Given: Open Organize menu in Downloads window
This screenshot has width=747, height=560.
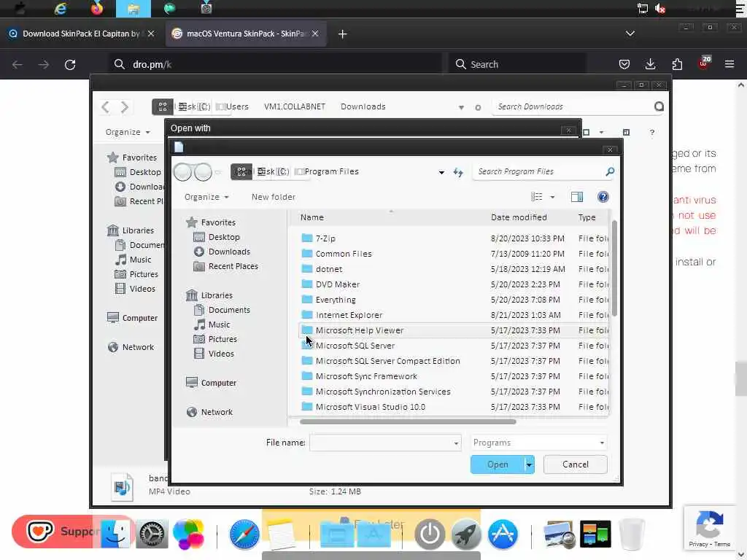Looking at the screenshot, I should [x=127, y=132].
